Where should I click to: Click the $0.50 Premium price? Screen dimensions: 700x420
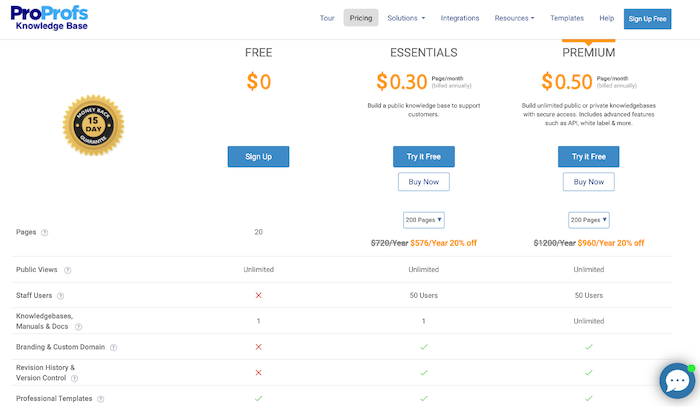[x=567, y=82]
